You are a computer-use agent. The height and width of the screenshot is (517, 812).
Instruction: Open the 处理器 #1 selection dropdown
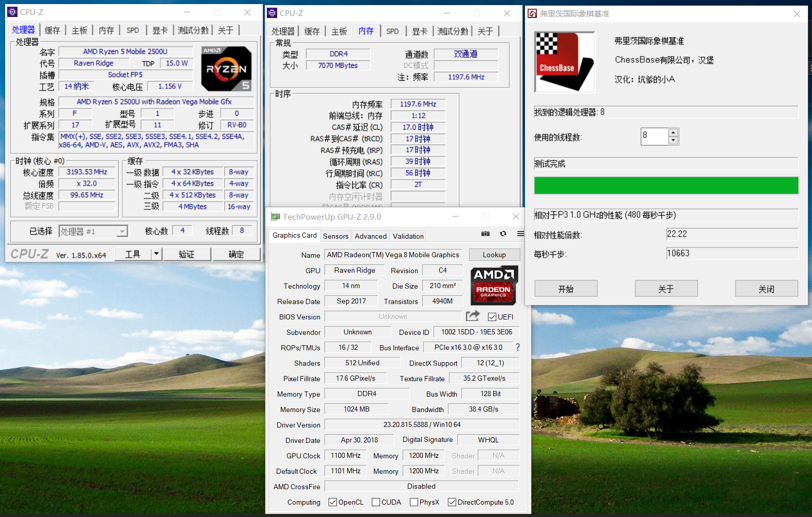tap(93, 231)
